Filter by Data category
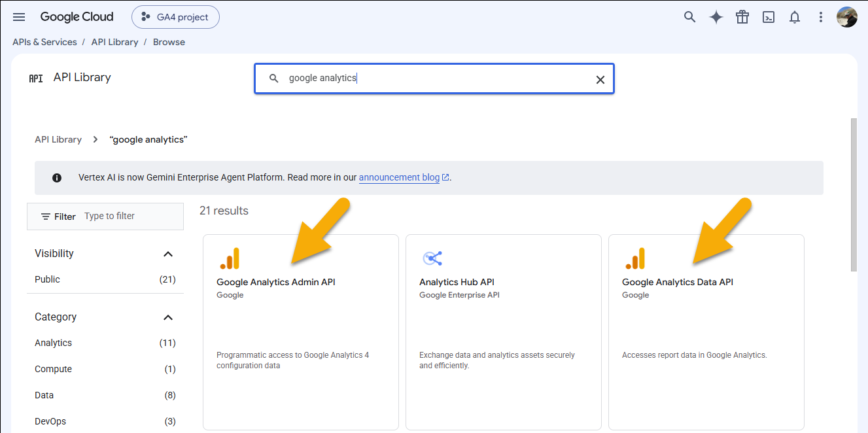The image size is (868, 433). coord(105,395)
